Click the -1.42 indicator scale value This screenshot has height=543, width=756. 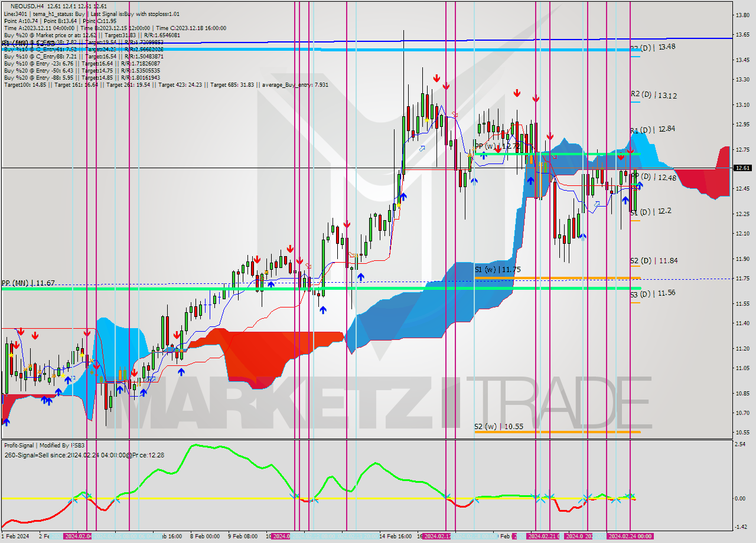[741, 527]
